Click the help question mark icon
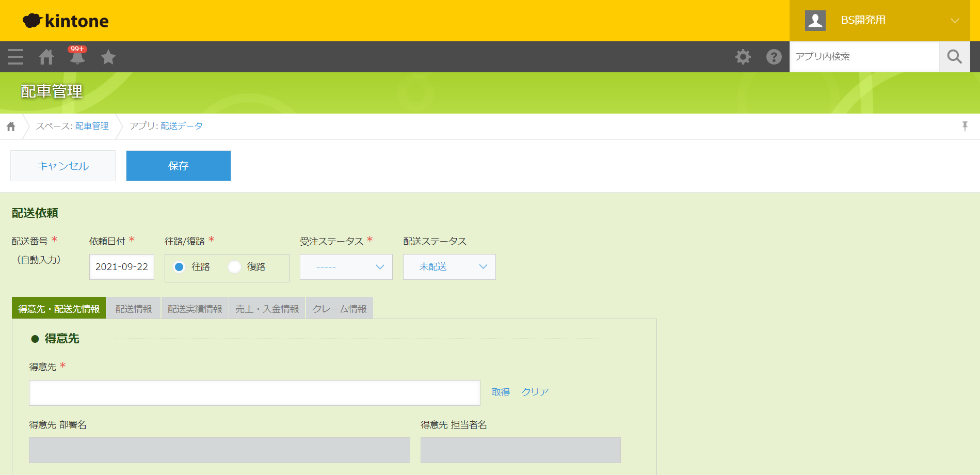Image resolution: width=980 pixels, height=475 pixels. pos(774,57)
